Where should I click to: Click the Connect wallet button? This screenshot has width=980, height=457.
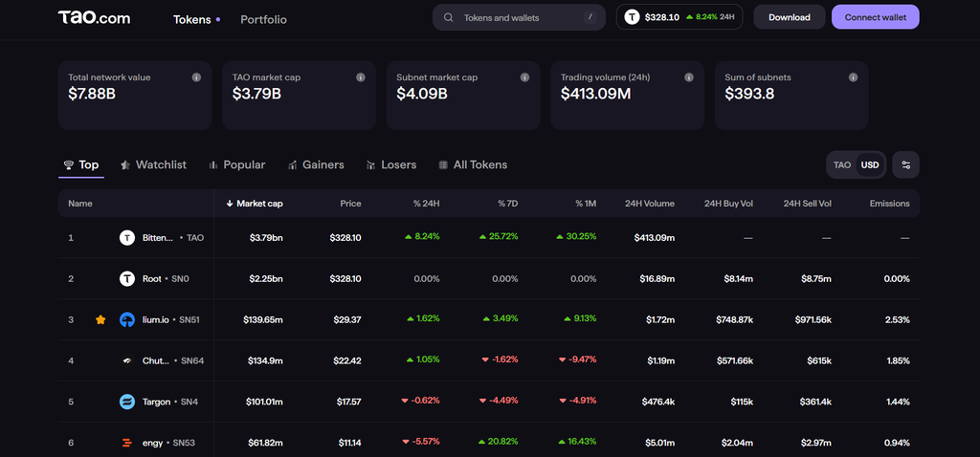click(875, 17)
